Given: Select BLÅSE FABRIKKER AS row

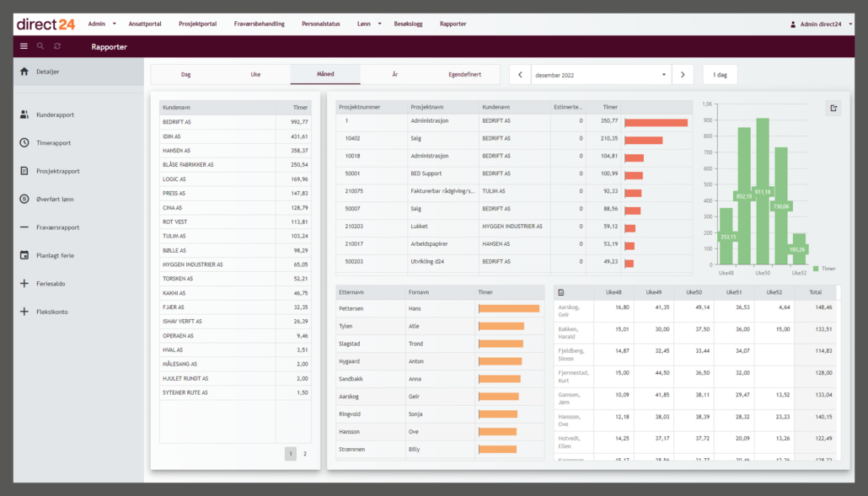Looking at the screenshot, I should (x=235, y=165).
